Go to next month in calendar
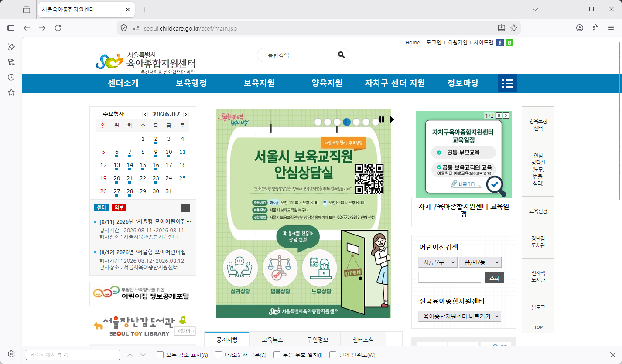622x364 pixels. 186,114
